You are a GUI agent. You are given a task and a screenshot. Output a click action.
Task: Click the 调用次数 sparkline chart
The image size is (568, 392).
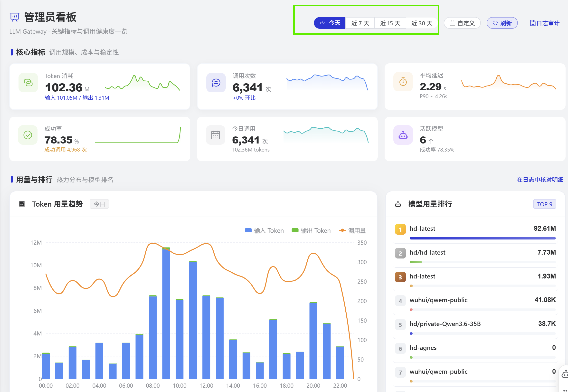click(x=327, y=82)
